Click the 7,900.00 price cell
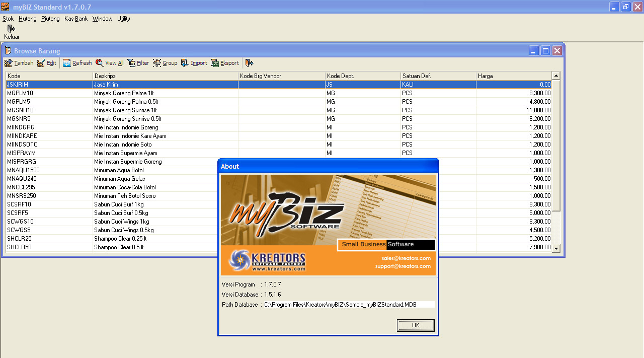The width and height of the screenshot is (644, 358). [x=514, y=247]
